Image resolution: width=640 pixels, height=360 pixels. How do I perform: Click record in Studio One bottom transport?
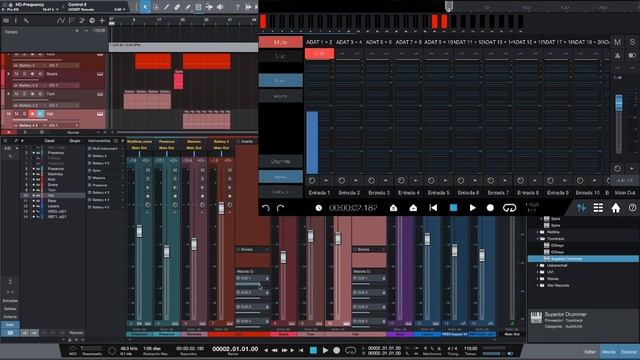click(x=337, y=350)
